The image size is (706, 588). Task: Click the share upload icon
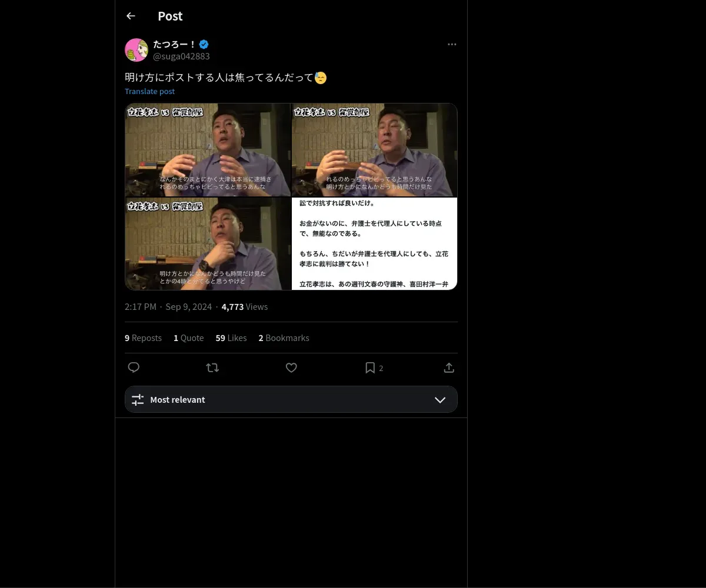449,367
